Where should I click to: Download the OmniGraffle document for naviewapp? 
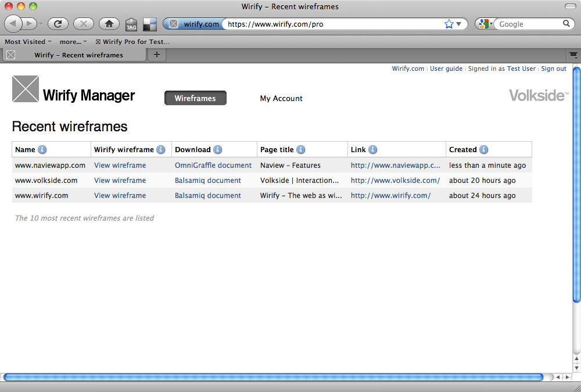[x=213, y=166]
